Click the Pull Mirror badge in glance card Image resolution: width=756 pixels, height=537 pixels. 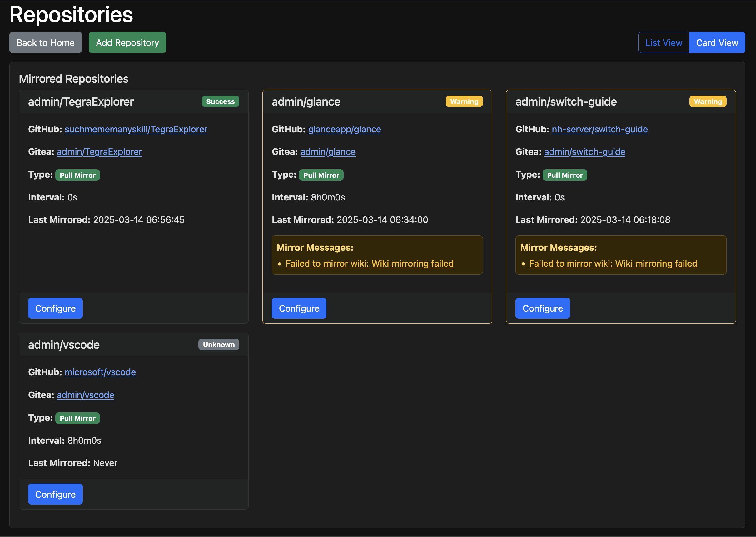[321, 175]
